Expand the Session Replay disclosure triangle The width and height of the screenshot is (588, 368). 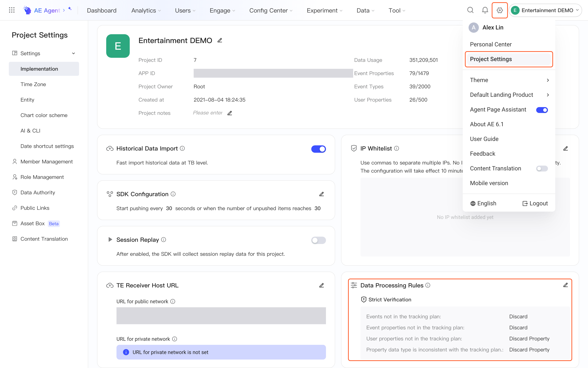(110, 240)
